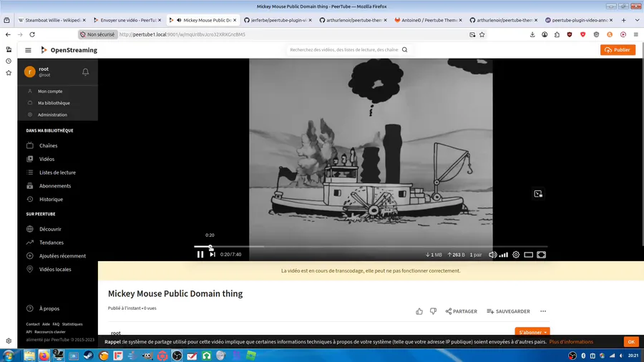Switch to peertube-plugin-video-anno tab
The height and width of the screenshot is (362, 644).
[x=579, y=20]
